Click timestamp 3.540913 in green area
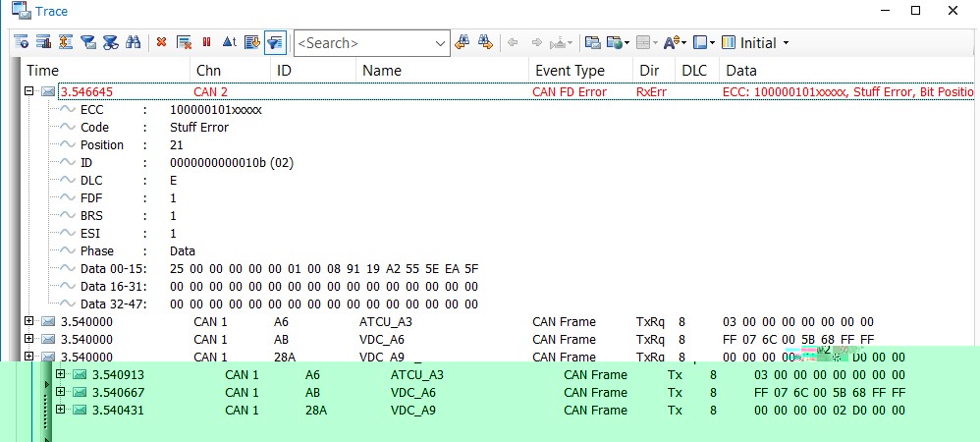980x442 pixels. 118,375
